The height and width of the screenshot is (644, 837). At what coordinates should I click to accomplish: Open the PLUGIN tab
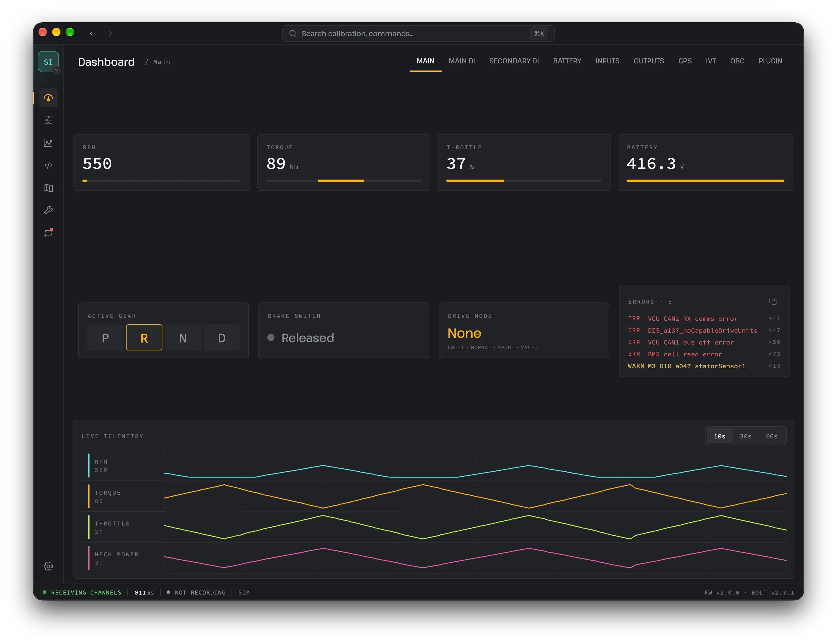770,61
